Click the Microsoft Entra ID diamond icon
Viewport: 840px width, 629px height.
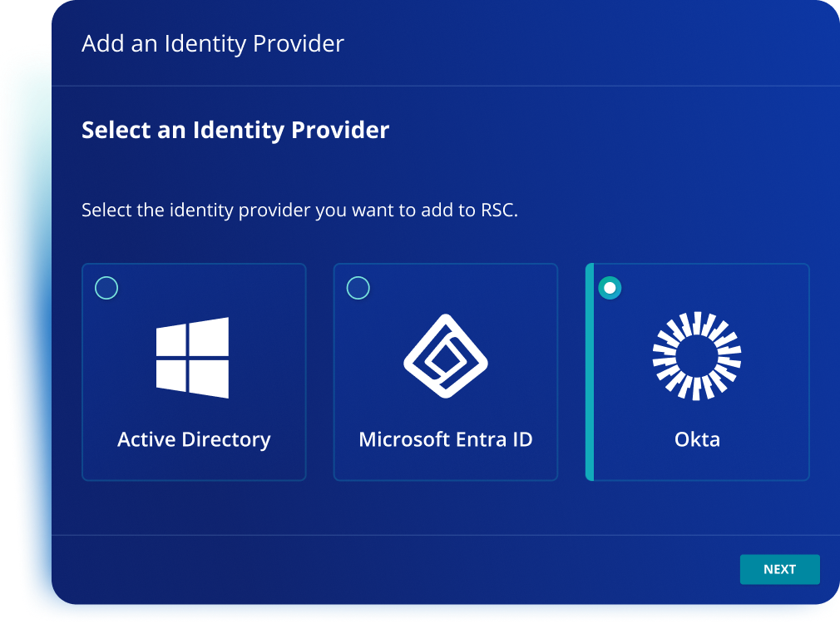click(x=445, y=355)
